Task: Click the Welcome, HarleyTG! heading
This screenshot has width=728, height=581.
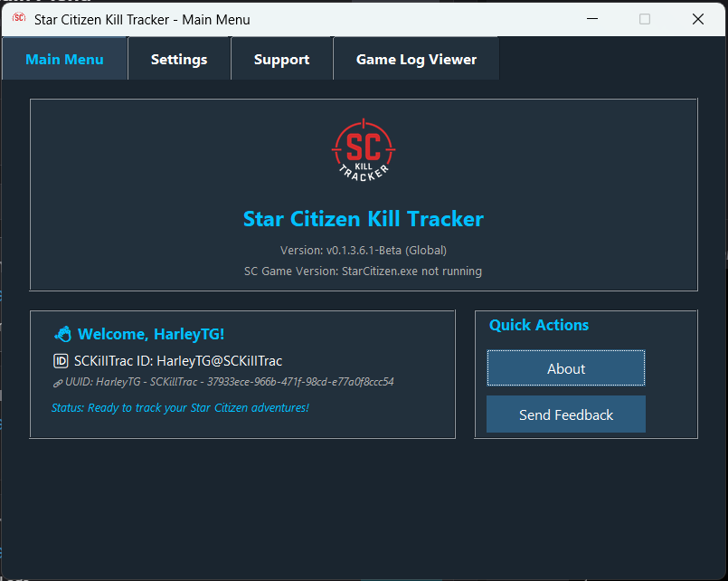Action: (x=154, y=334)
